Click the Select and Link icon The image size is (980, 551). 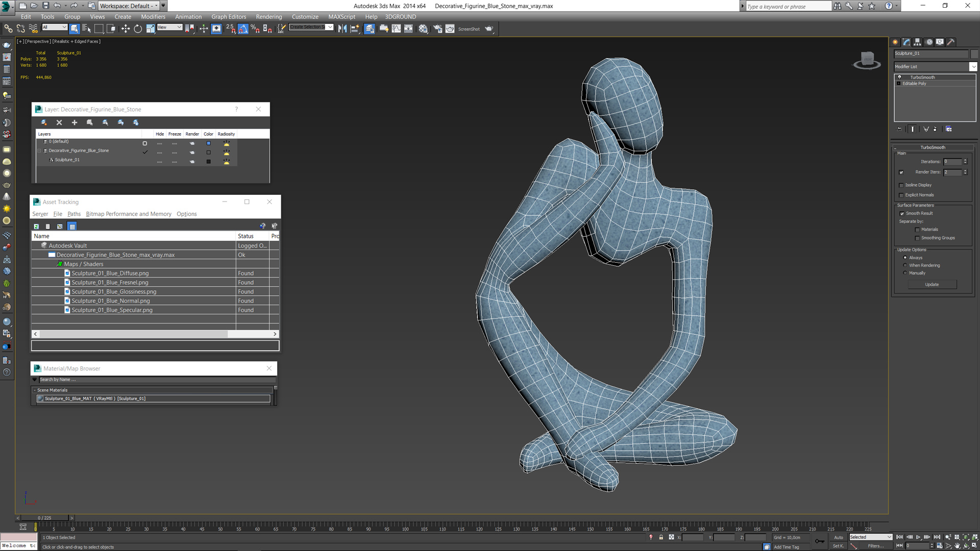click(x=8, y=29)
